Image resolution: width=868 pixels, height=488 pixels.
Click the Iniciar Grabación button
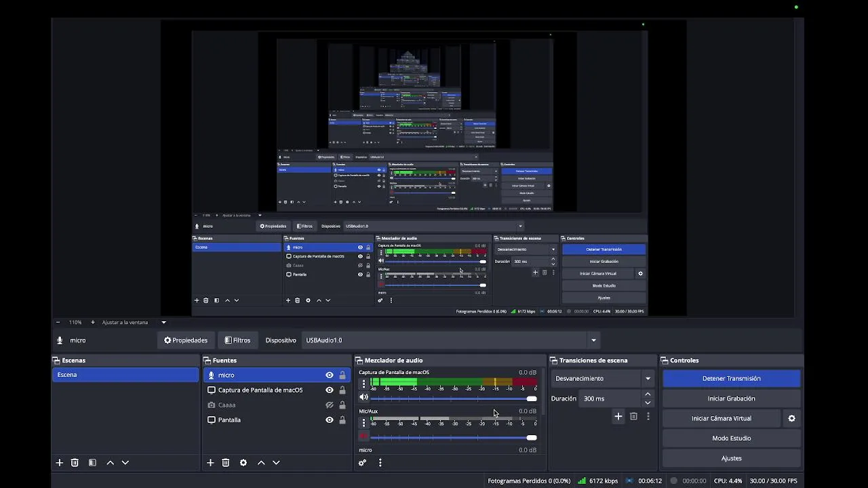(x=732, y=399)
